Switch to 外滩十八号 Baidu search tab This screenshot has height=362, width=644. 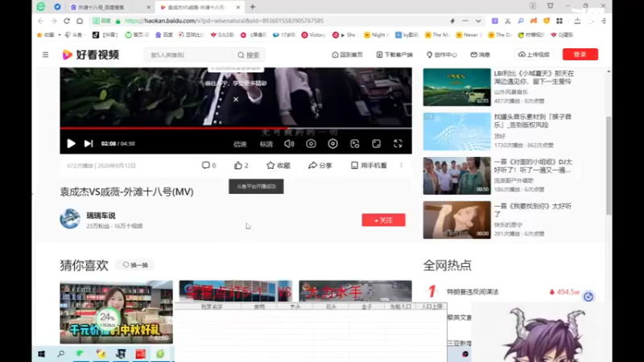click(110, 7)
